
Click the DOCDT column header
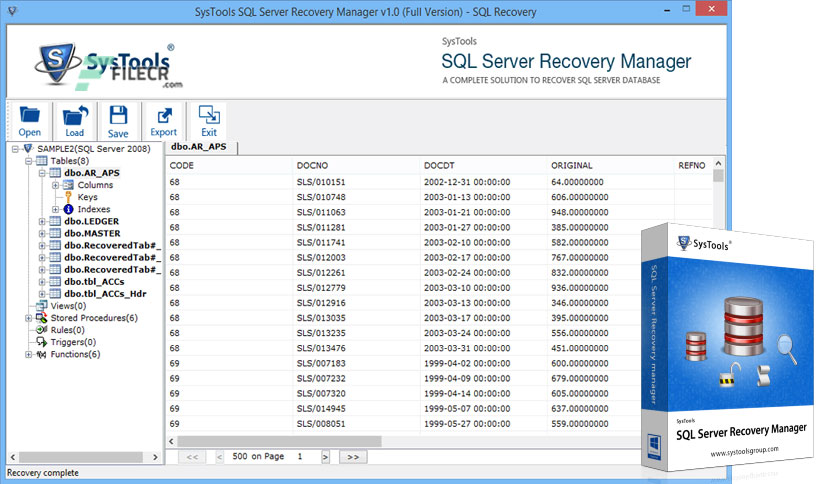click(x=484, y=165)
